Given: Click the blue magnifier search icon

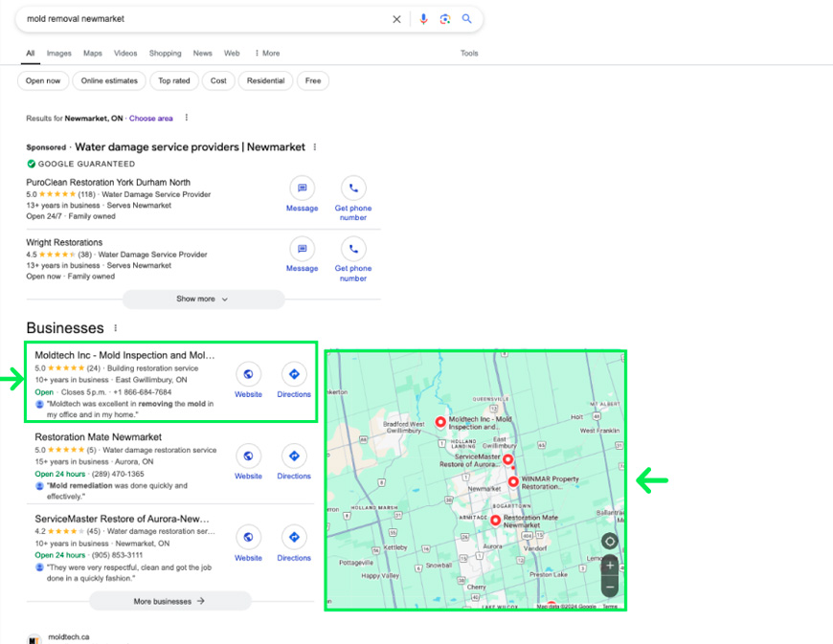Looking at the screenshot, I should (x=467, y=19).
